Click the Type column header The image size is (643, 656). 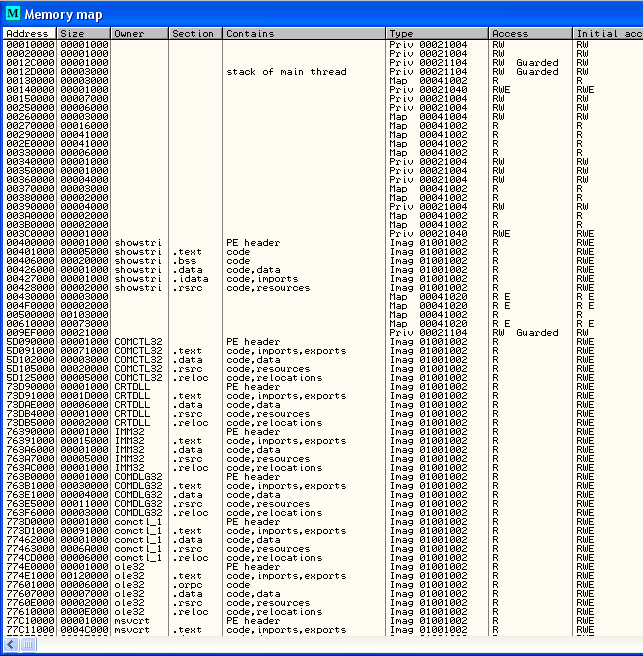click(x=436, y=33)
